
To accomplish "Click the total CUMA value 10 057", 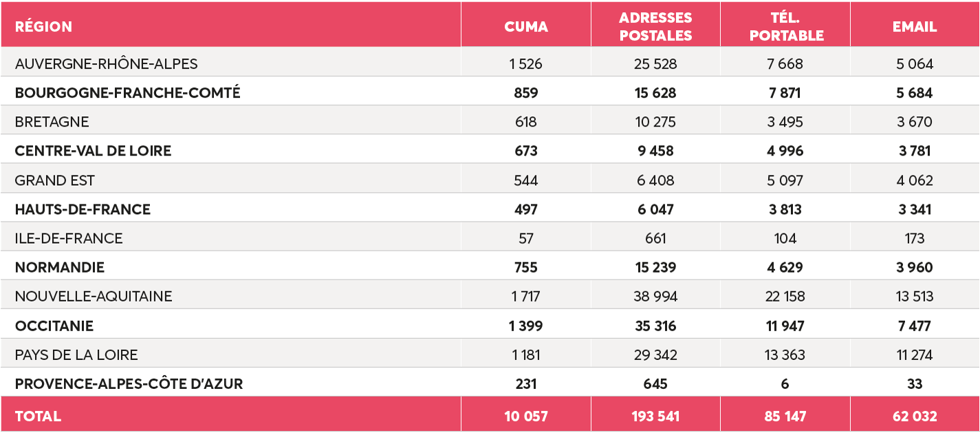I will click(x=526, y=416).
